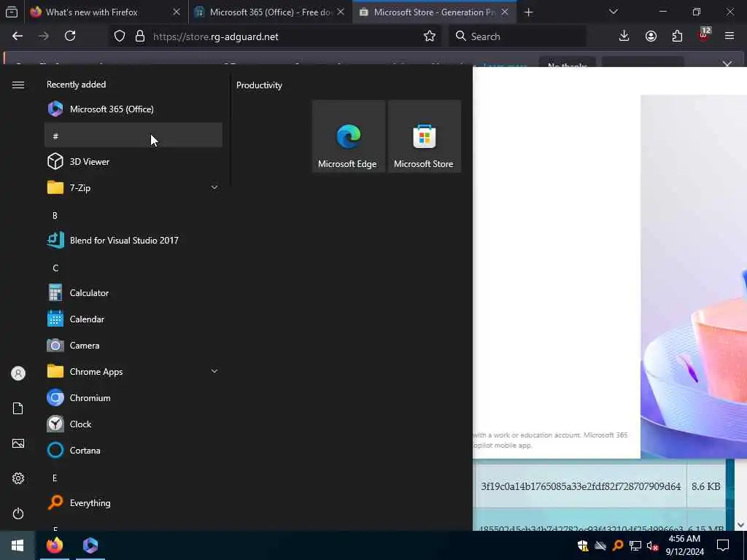Close the Microsoft 365 (Office) tab
The image size is (747, 560).
click(x=341, y=12)
